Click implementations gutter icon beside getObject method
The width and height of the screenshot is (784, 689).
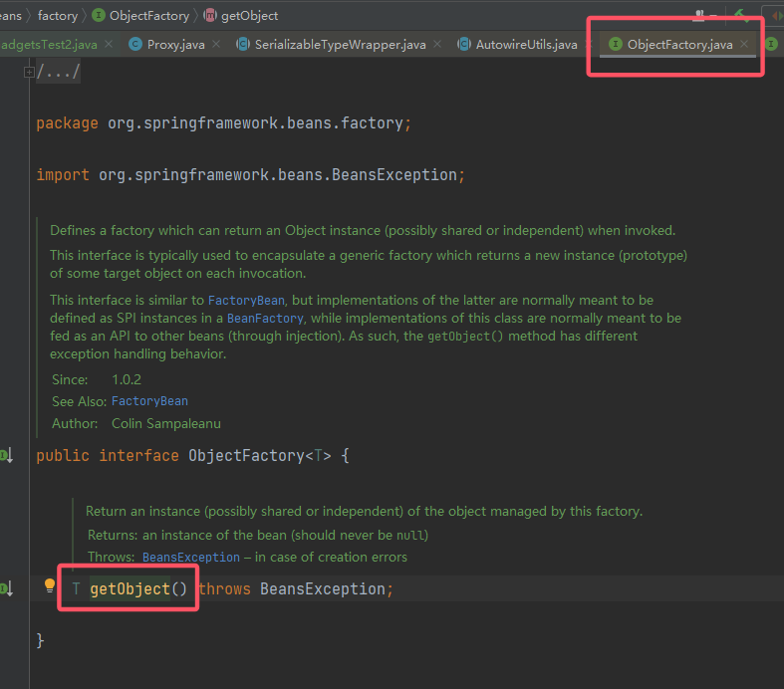tap(6, 588)
